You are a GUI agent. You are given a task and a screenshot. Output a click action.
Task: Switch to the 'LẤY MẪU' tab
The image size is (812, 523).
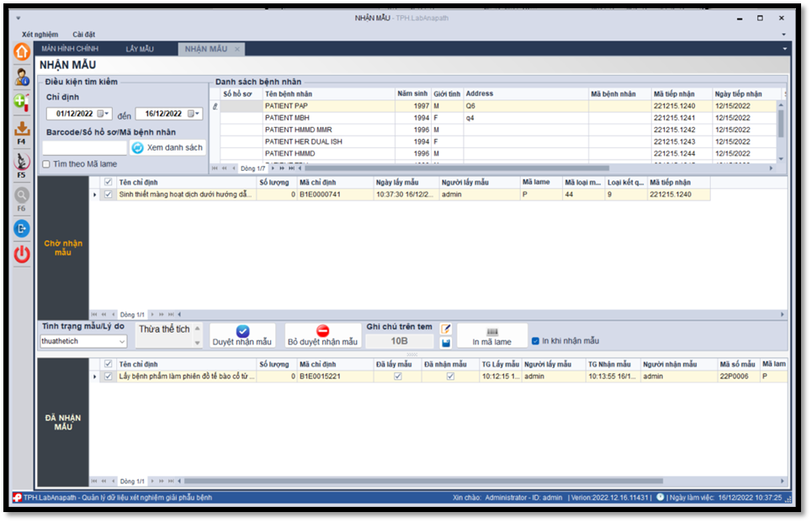coord(140,49)
